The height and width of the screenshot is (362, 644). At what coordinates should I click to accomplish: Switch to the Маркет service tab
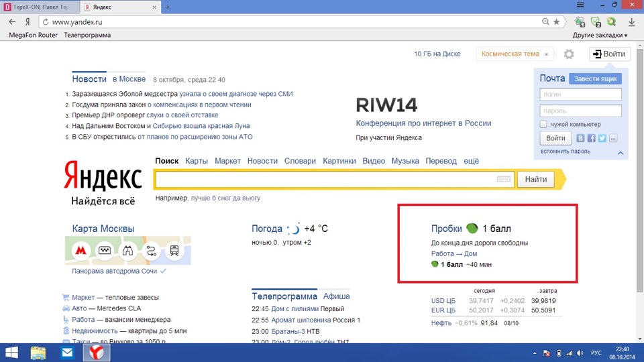click(227, 161)
